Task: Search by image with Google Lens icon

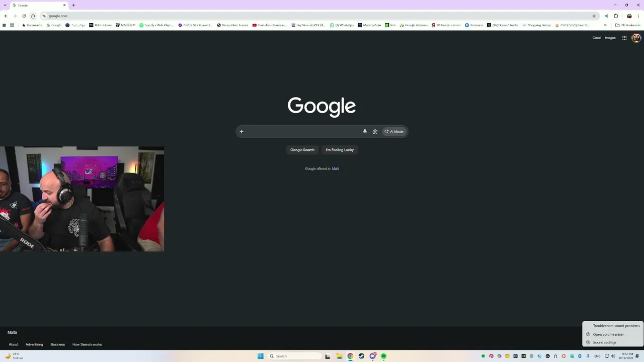Action: tap(375, 132)
